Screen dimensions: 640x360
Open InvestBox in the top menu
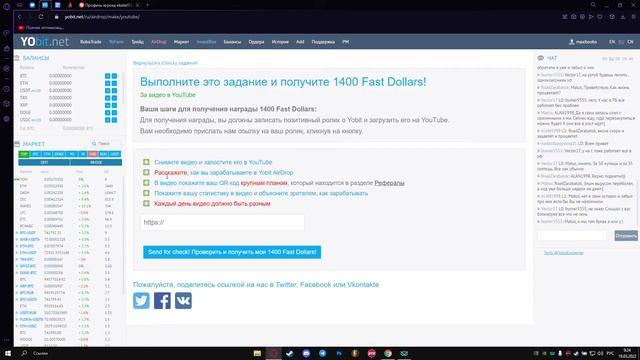click(206, 42)
